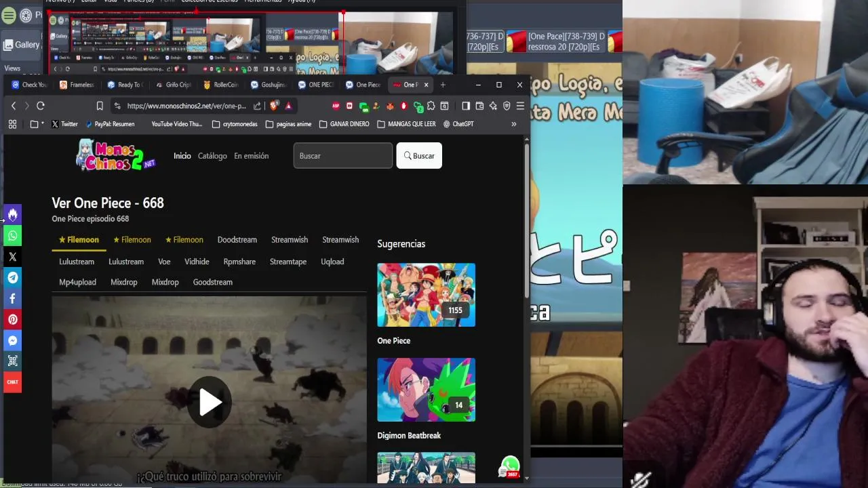Close the active One Piece browser tab

coord(426,85)
